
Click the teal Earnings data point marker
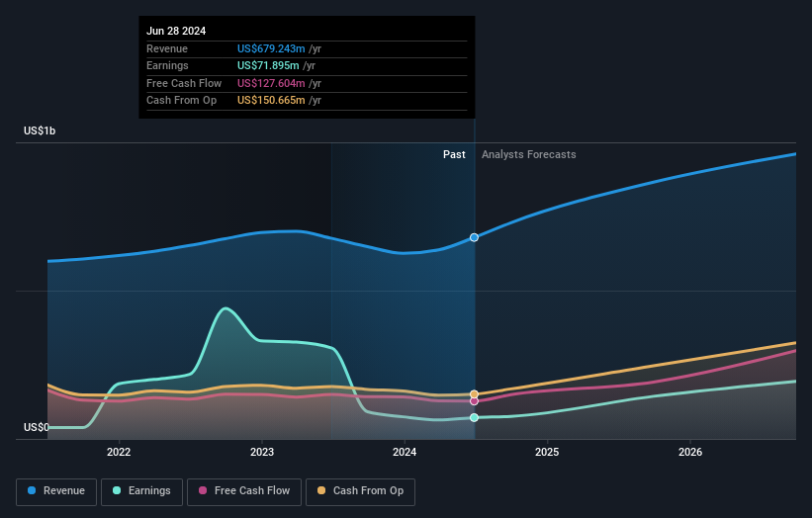coord(474,417)
